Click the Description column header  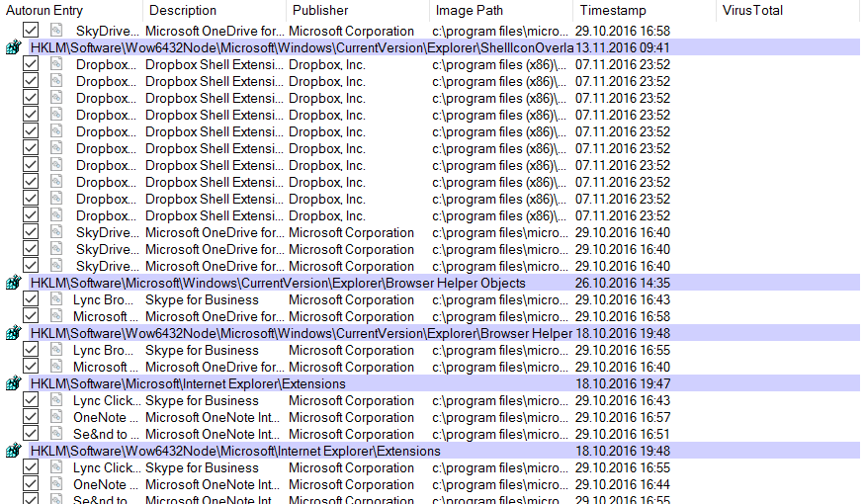[215, 10]
